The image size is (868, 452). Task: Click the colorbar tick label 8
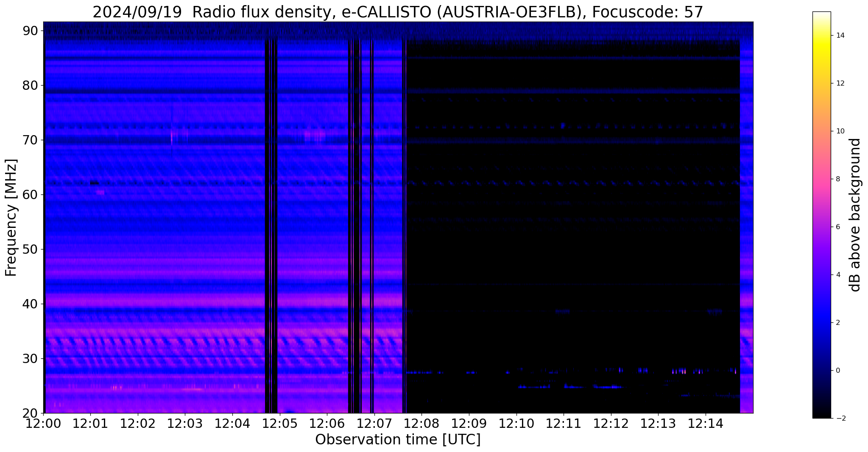(838, 179)
